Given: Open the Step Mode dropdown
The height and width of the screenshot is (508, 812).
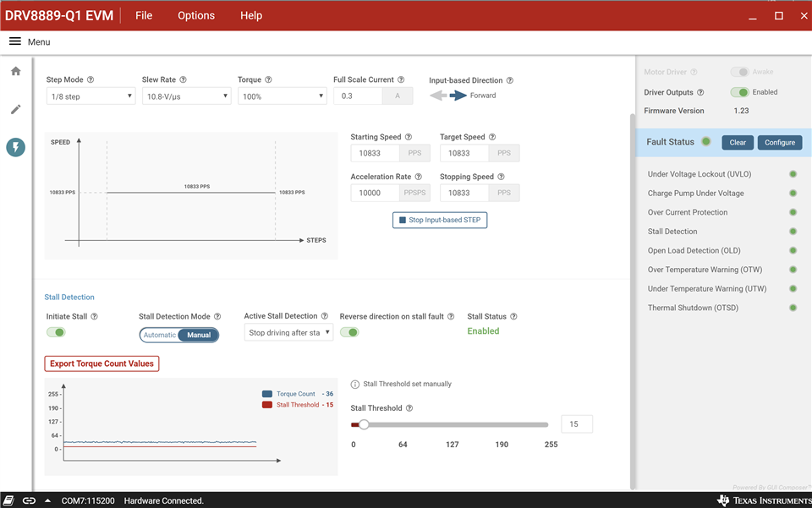Looking at the screenshot, I should tap(91, 96).
